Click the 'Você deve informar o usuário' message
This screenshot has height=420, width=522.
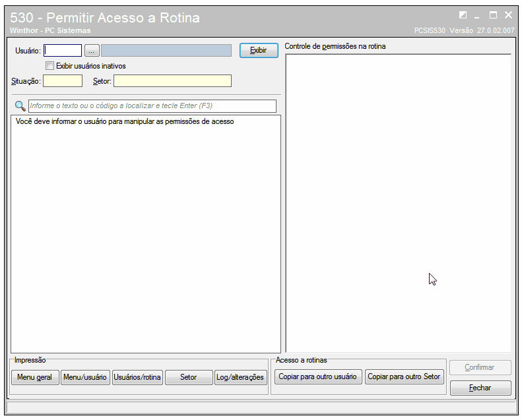125,122
